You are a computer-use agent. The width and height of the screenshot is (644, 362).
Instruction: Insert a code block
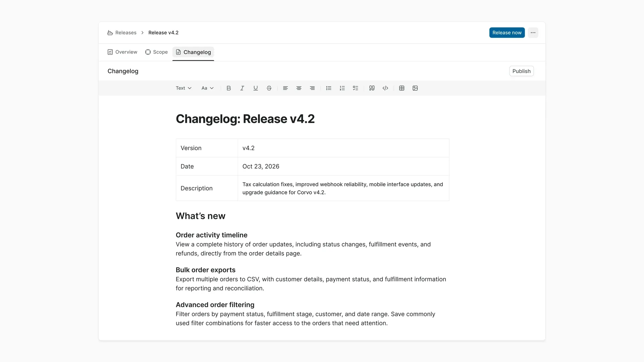pos(385,88)
